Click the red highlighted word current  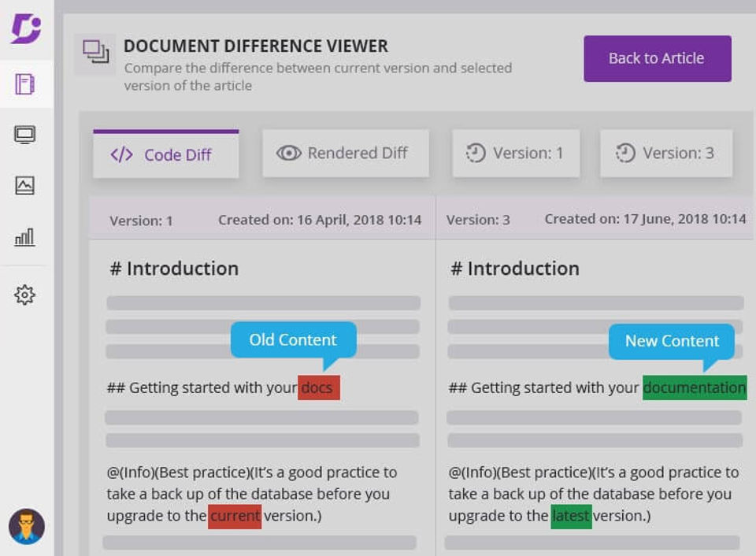pyautogui.click(x=235, y=516)
